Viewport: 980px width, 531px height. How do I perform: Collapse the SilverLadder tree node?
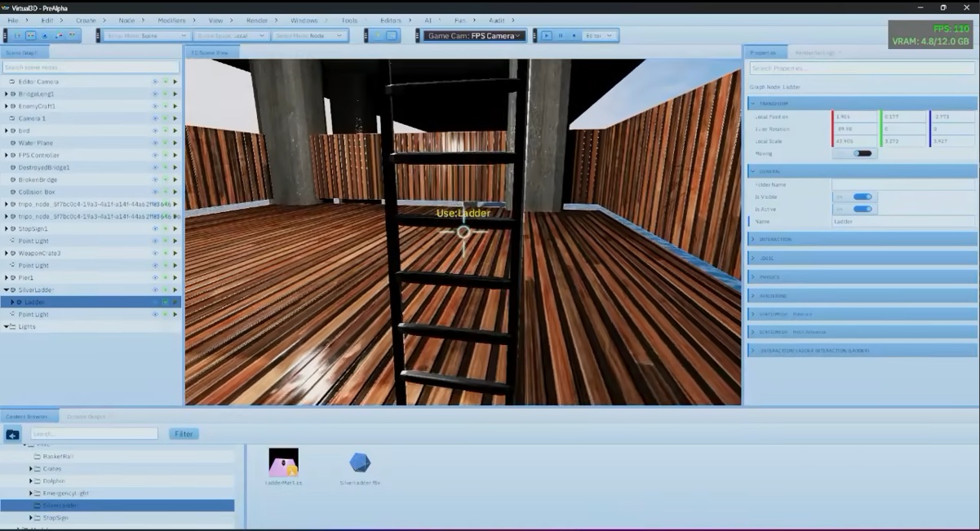coord(6,290)
